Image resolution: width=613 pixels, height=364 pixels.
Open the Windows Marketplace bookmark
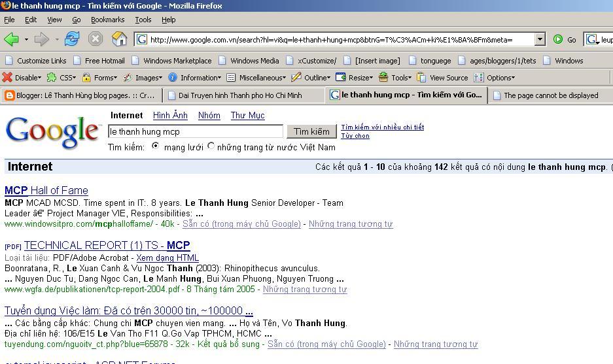coord(171,61)
